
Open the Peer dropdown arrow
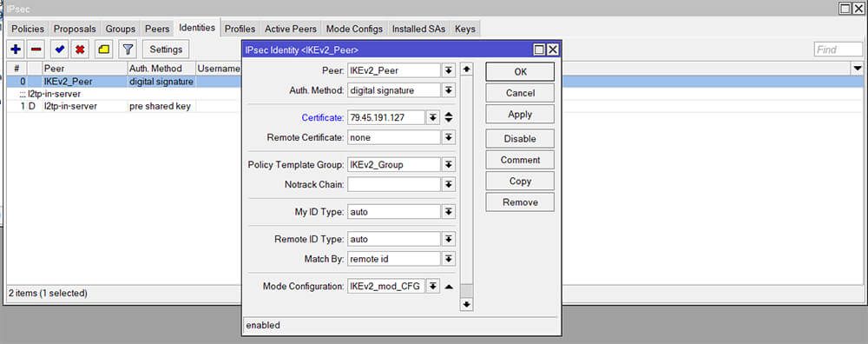[449, 70]
